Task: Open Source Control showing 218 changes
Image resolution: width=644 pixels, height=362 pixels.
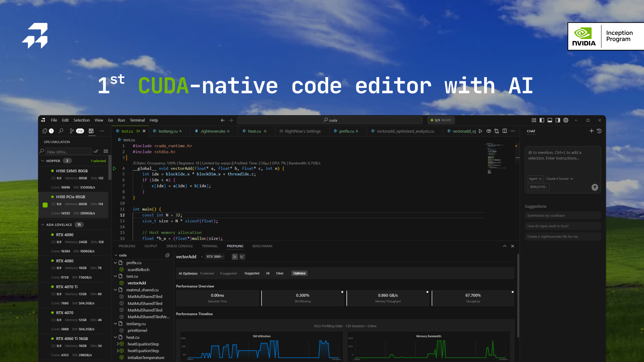Action: click(72, 131)
